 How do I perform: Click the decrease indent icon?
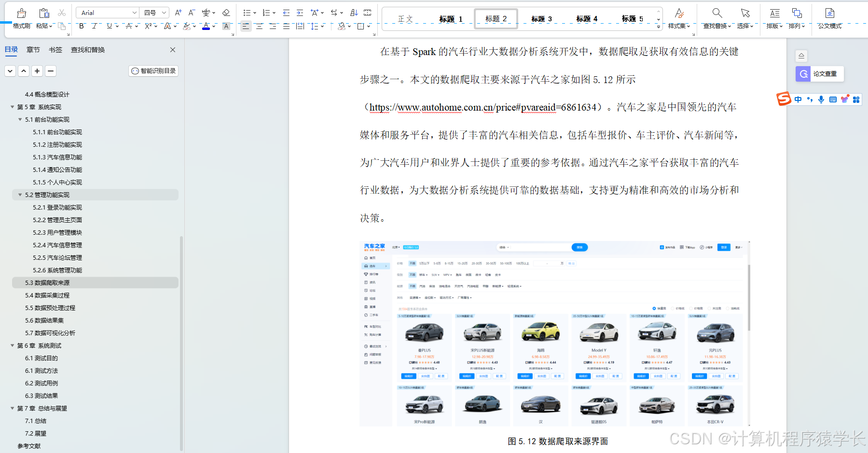287,13
